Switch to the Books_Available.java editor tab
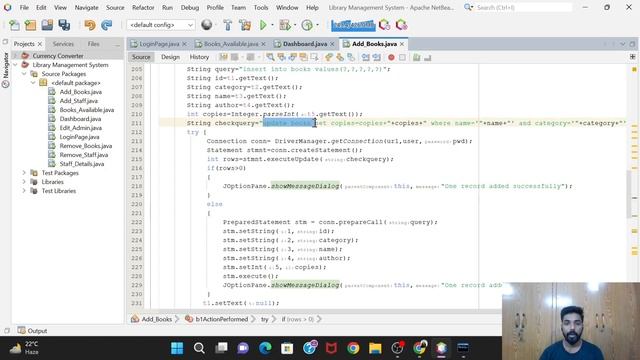This screenshot has width=640, height=360. 231,44
